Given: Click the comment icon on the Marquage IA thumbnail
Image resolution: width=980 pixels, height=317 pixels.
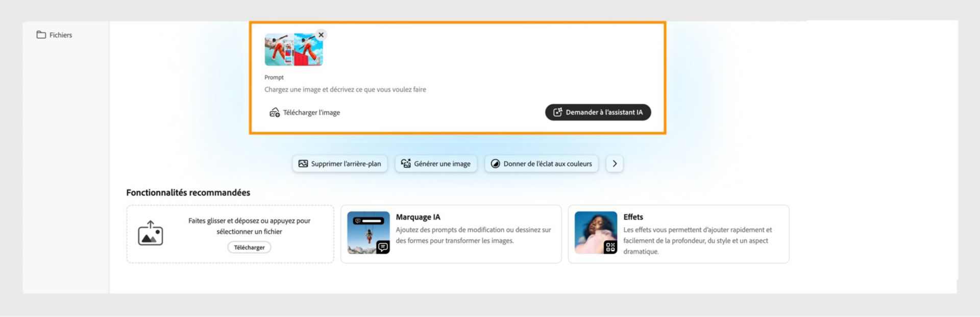Looking at the screenshot, I should 383,248.
